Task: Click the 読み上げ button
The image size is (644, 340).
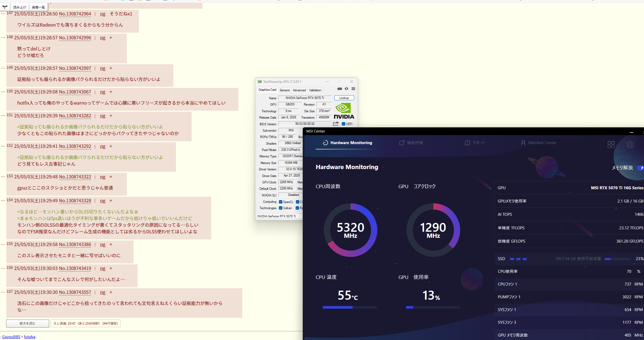Action: [x=20, y=7]
